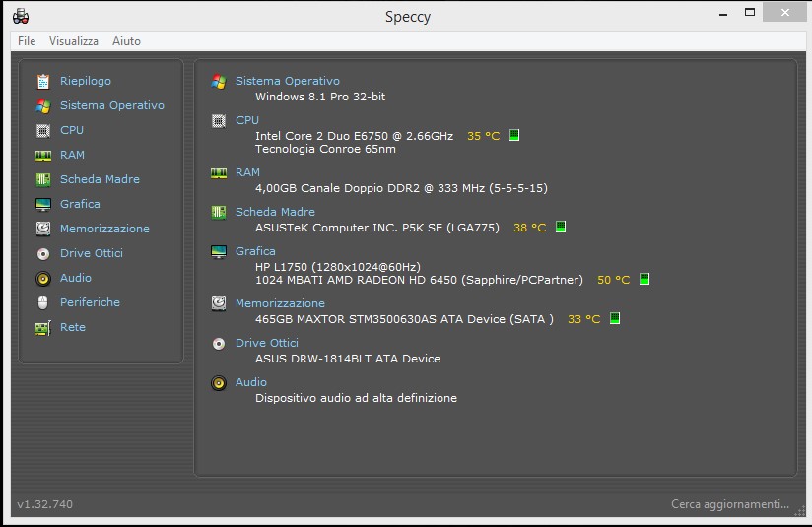Open the Visualizza menu

pyautogui.click(x=74, y=41)
